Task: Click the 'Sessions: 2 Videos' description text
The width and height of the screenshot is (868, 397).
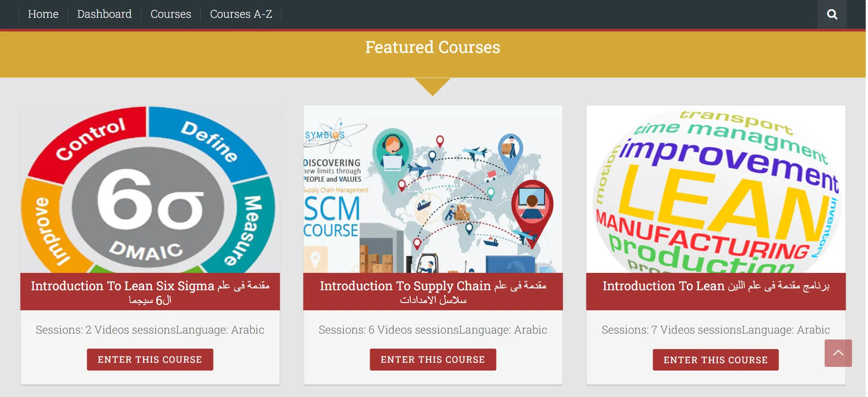Action: coord(150,330)
